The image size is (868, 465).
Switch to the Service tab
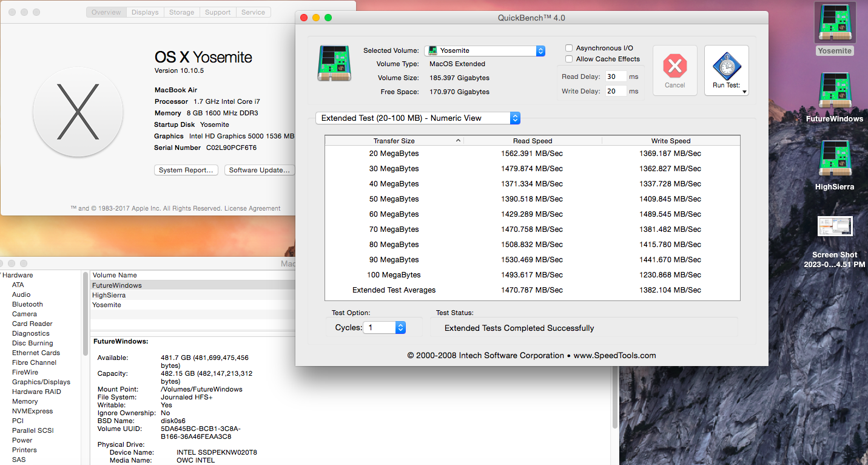click(x=253, y=12)
